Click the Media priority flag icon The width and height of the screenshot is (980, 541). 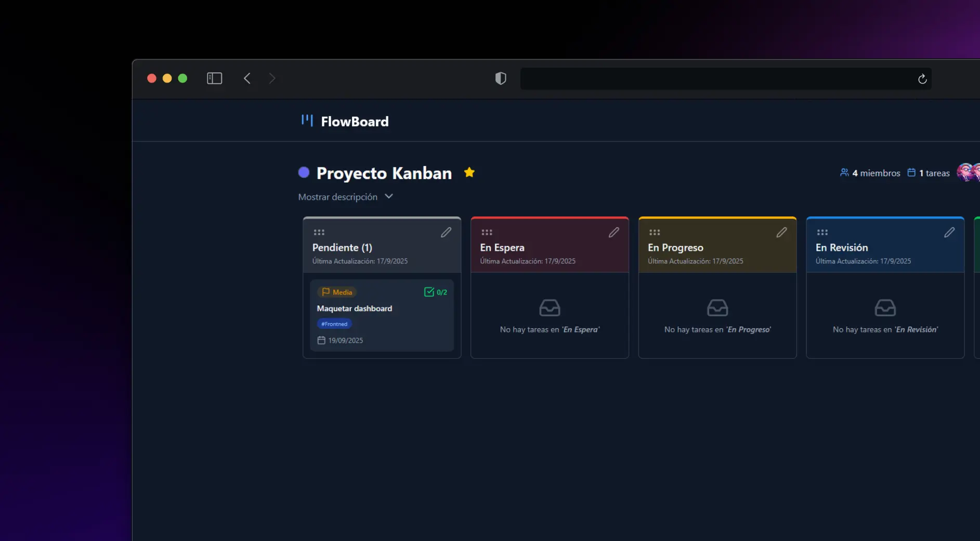[326, 292]
